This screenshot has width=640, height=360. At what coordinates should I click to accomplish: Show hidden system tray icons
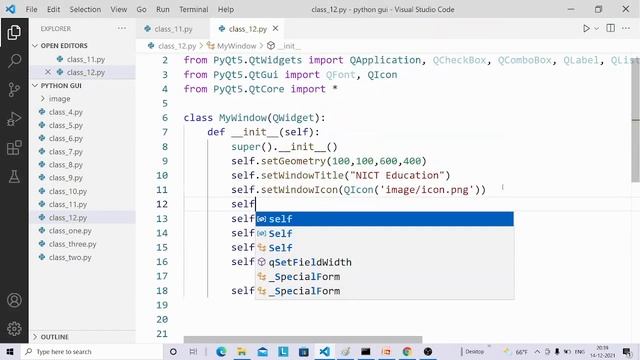point(537,351)
